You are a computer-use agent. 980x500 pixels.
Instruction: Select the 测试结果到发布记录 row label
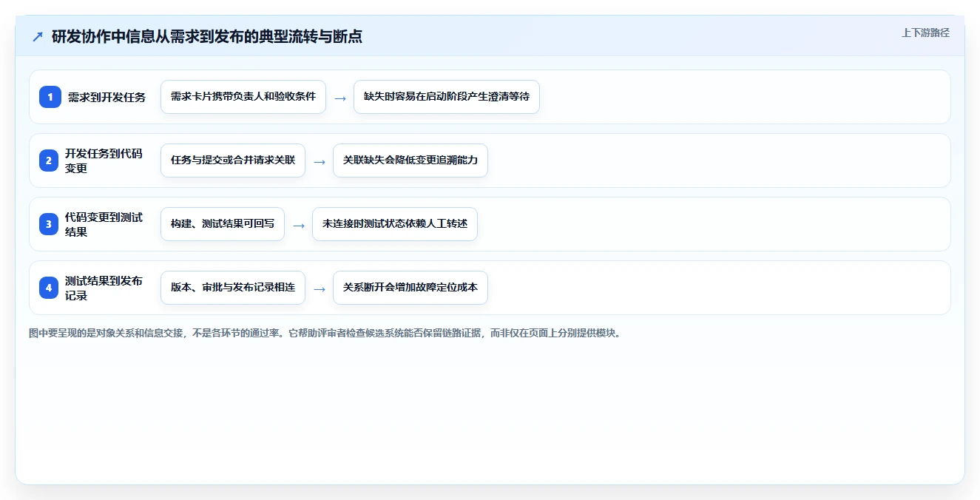[x=104, y=288]
